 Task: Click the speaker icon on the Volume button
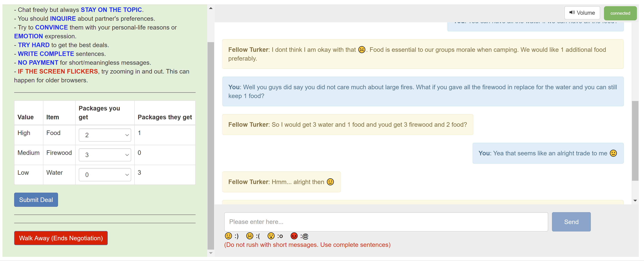[572, 12]
